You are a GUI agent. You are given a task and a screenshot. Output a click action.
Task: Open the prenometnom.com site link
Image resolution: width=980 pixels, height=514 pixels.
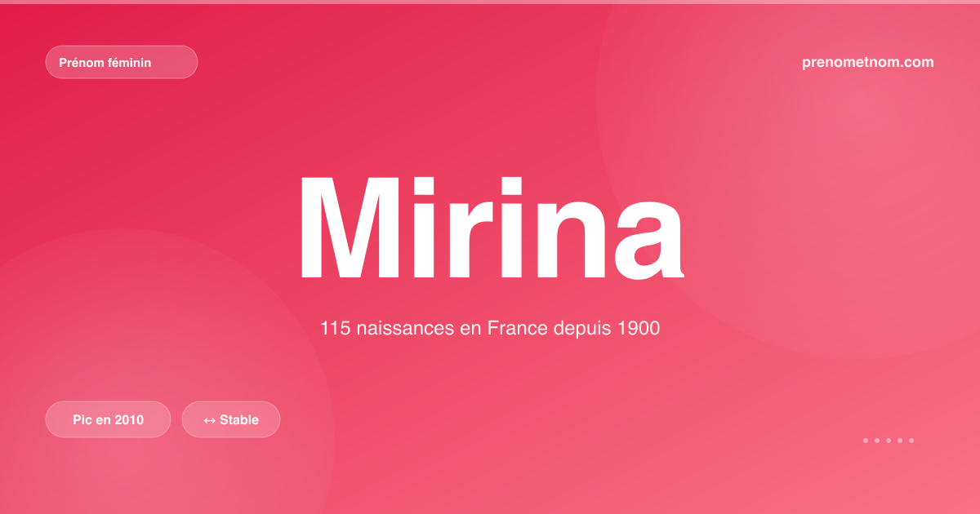point(868,62)
